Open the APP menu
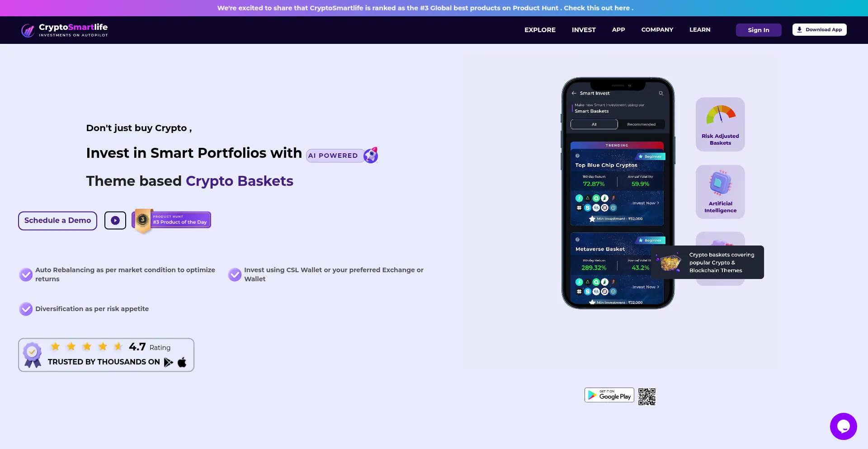 click(618, 30)
